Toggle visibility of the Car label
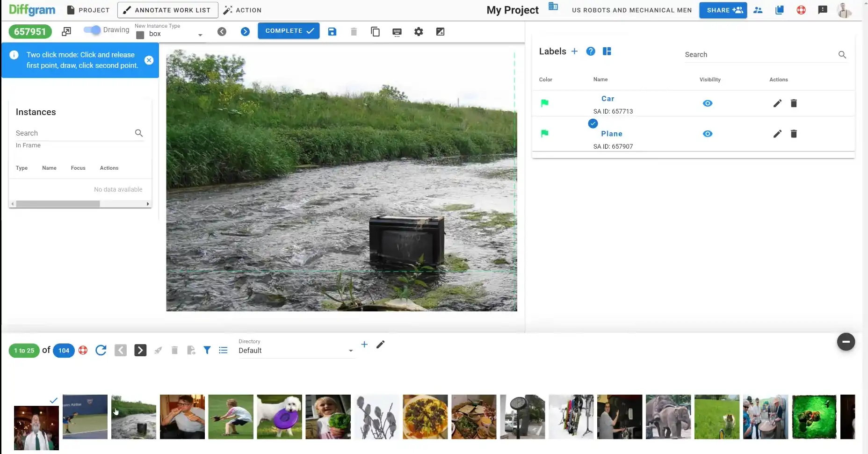868x454 pixels. [x=707, y=103]
